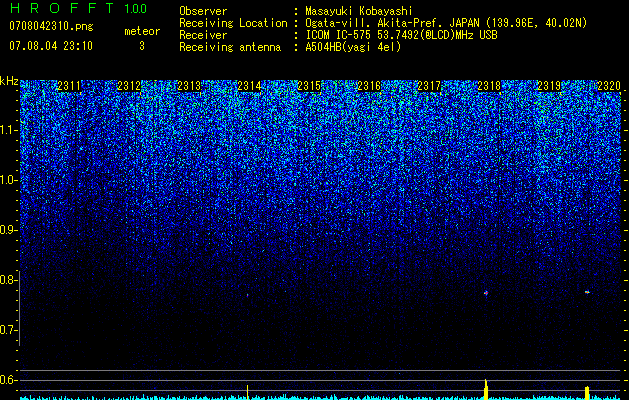
Task: Click the kHz axis unit label
Action: pyautogui.click(x=9, y=81)
